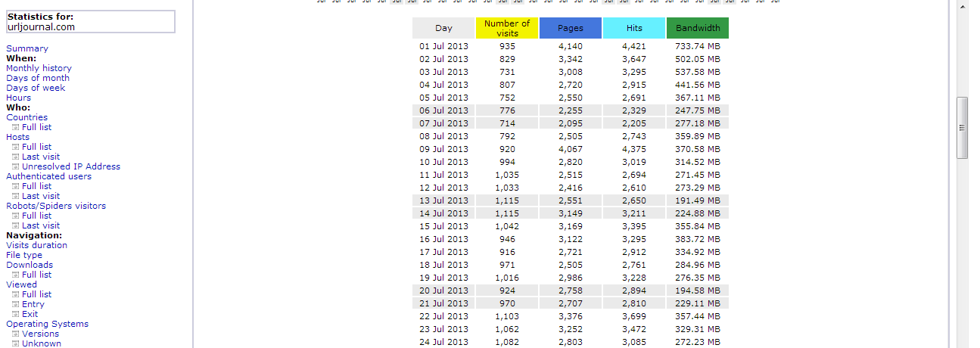Open Hosts report
Image resolution: width=980 pixels, height=348 pixels.
click(18, 137)
